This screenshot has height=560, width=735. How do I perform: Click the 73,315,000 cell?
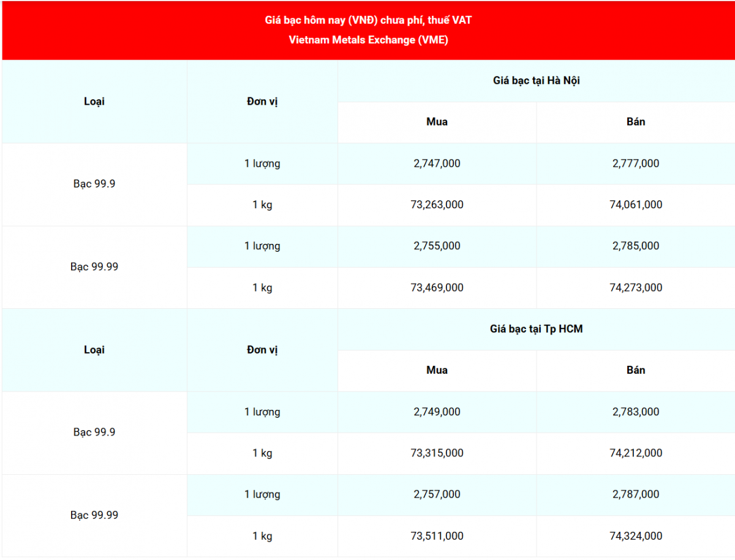[x=437, y=453]
